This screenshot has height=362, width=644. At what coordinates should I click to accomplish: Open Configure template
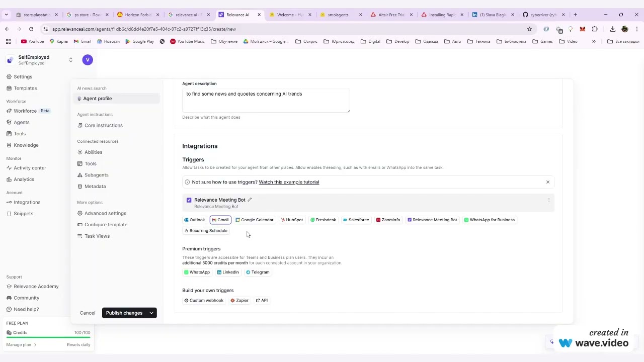[x=102, y=225]
